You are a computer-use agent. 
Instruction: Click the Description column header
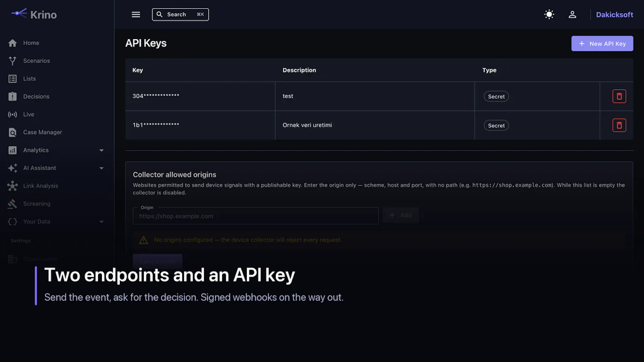(299, 70)
